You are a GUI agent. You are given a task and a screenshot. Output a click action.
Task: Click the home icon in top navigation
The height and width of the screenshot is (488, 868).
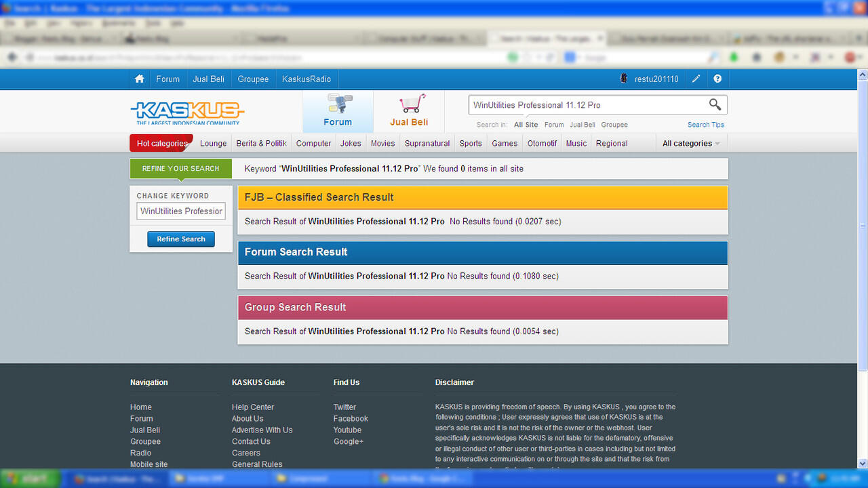[140, 79]
